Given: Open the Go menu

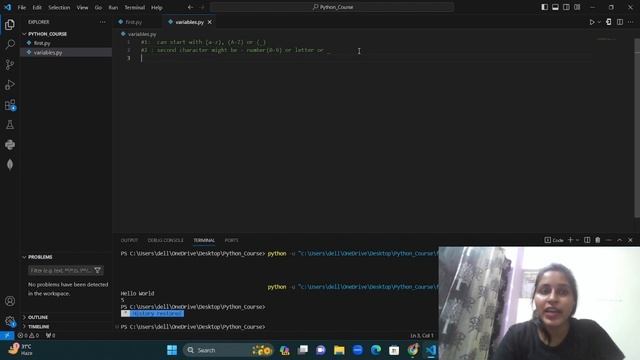Looking at the screenshot, I should 98,7.
